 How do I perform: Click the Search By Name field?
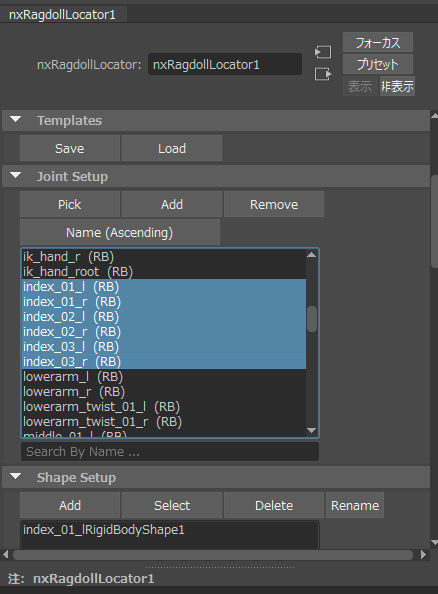tap(170, 452)
